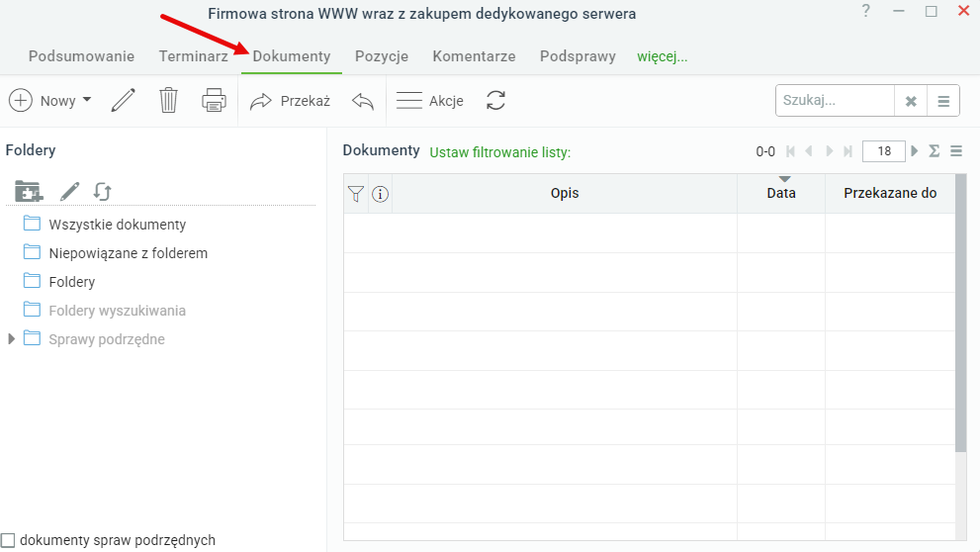
Task: Click Ustaw filtrowanie listy link
Action: click(x=500, y=152)
